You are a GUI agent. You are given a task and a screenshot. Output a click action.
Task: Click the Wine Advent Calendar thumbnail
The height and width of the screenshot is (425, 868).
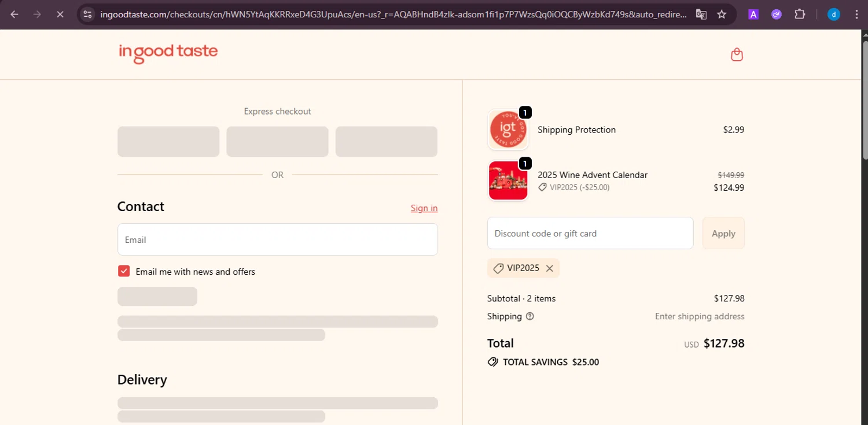point(508,181)
